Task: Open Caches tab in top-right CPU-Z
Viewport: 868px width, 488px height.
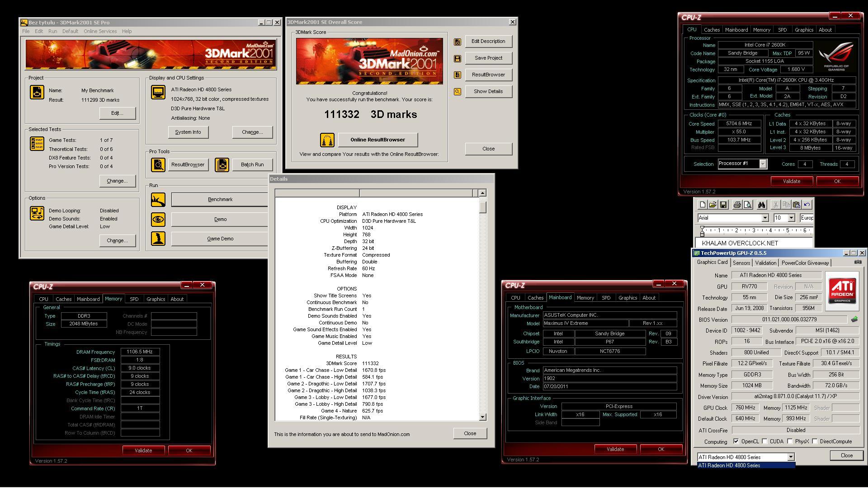Action: click(712, 30)
